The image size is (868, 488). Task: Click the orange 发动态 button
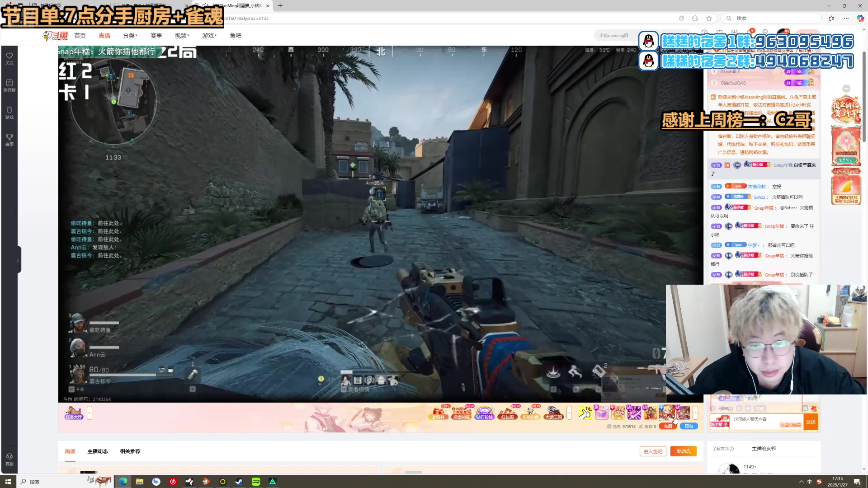tap(684, 451)
